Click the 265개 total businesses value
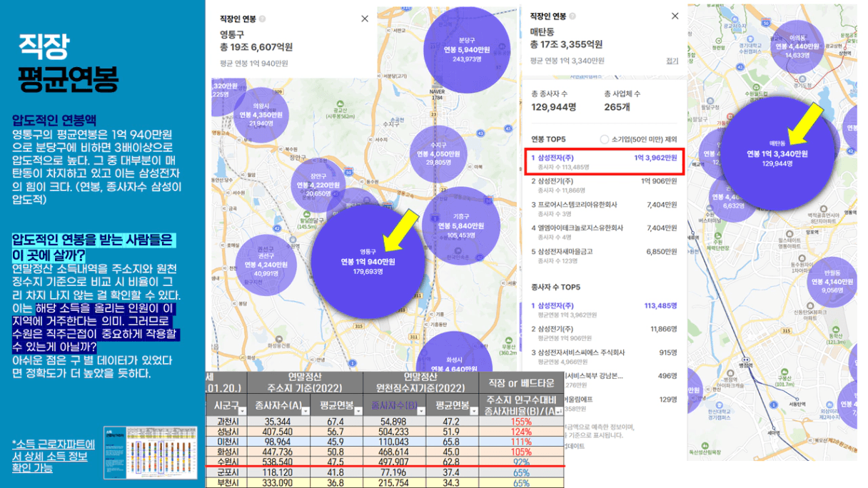868x488 pixels. 617,107
